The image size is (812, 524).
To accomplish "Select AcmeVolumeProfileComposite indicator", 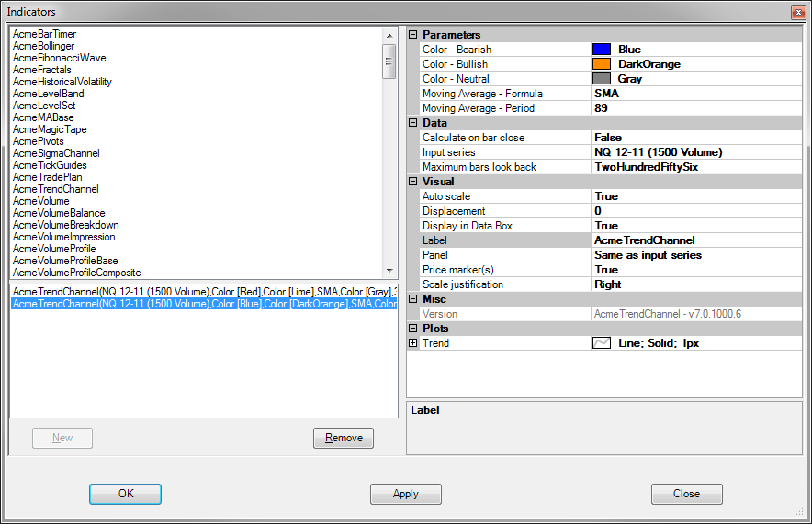I will (x=76, y=272).
